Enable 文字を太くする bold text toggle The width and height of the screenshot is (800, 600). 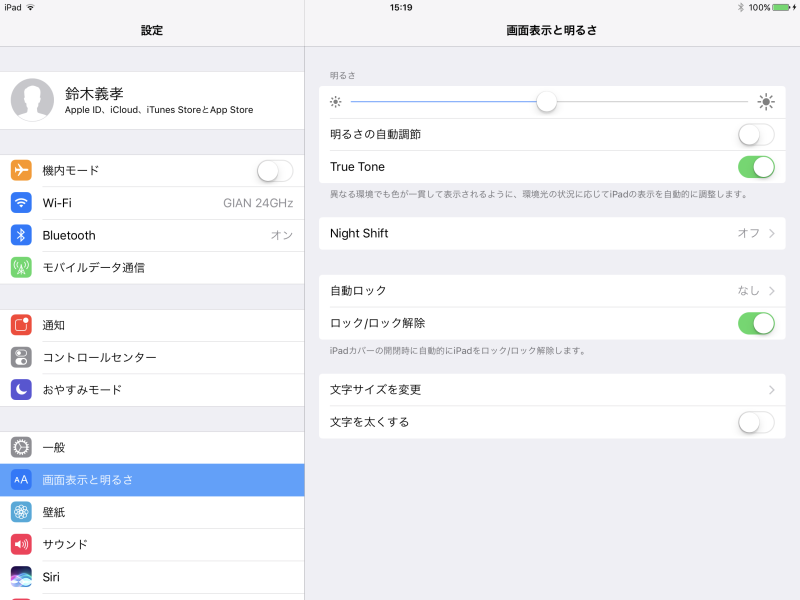click(x=756, y=422)
